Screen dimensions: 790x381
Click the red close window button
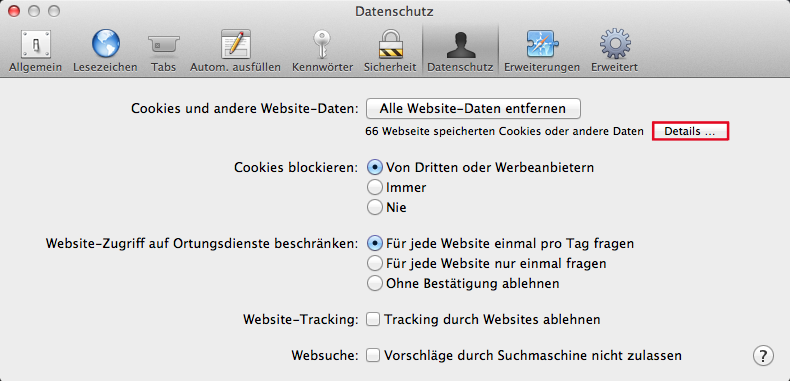coord(14,11)
